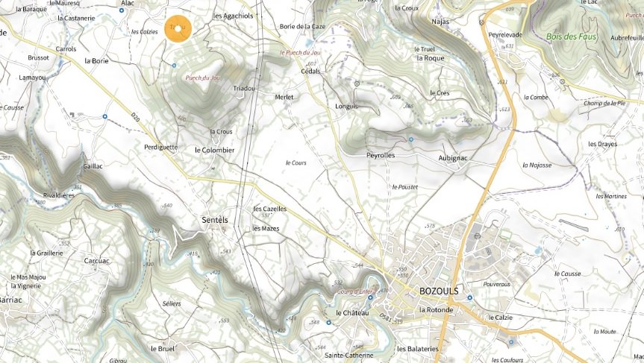Select the Aubignac place label
This screenshot has width=644, height=363.
(x=453, y=158)
